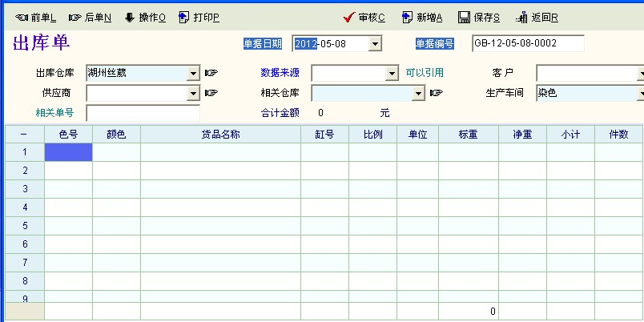
Task: Click the hand pointer beside 供应商
Action: [211, 93]
